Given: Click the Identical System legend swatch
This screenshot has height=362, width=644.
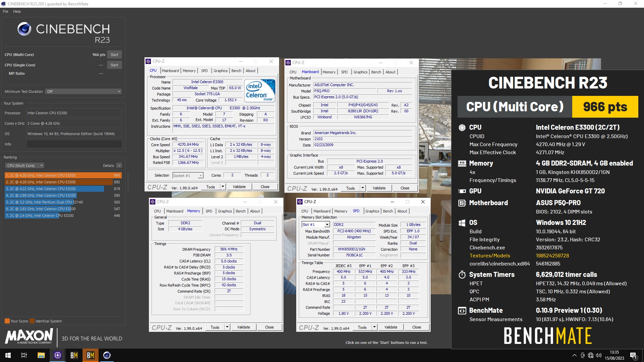Looking at the screenshot, I should pos(32,321).
